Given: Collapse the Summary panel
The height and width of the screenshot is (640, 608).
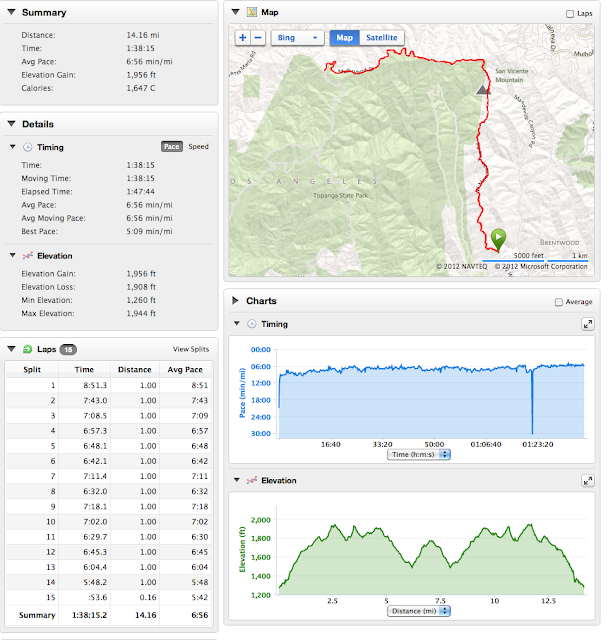Looking at the screenshot, I should 11,12.
